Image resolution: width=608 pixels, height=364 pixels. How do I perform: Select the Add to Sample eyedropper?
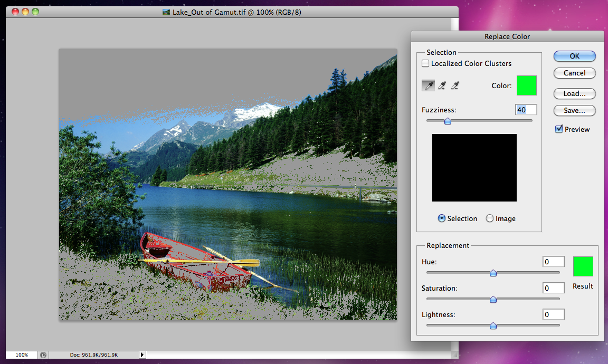442,85
